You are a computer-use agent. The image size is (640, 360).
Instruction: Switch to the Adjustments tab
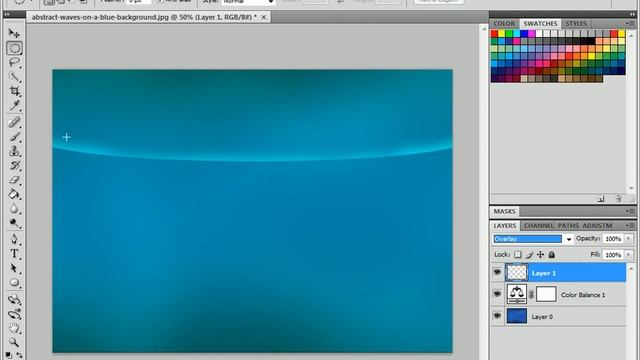597,226
